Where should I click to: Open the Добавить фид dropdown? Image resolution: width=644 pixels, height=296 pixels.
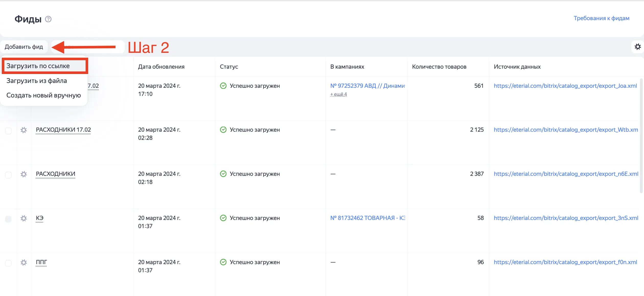[x=24, y=47]
